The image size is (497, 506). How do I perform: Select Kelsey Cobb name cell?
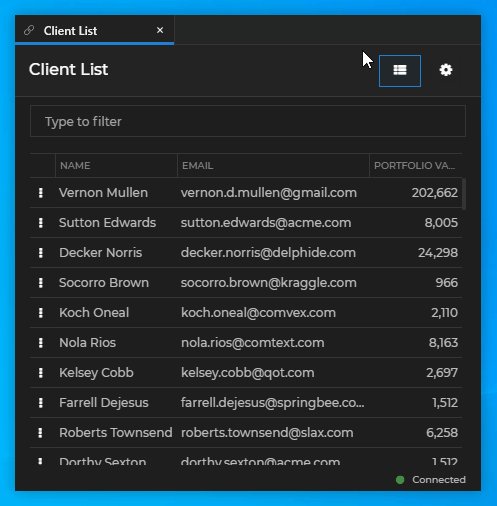tap(96, 373)
